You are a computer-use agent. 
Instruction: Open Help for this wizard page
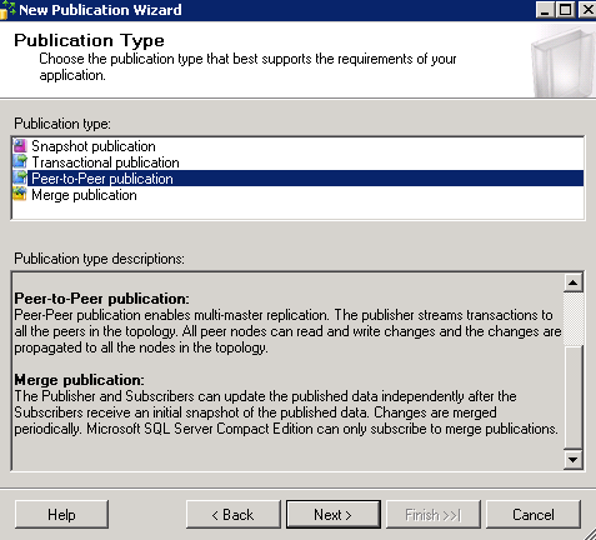pos(62,515)
